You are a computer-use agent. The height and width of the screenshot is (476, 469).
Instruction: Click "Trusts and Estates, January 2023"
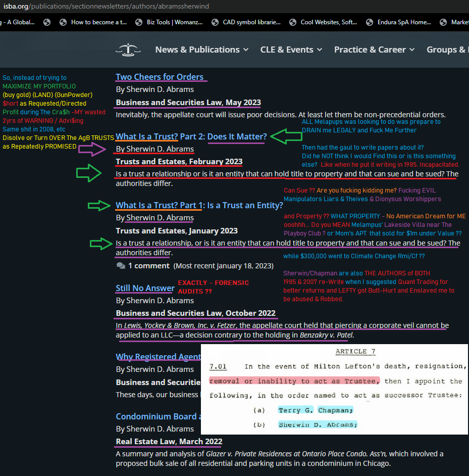click(x=177, y=231)
